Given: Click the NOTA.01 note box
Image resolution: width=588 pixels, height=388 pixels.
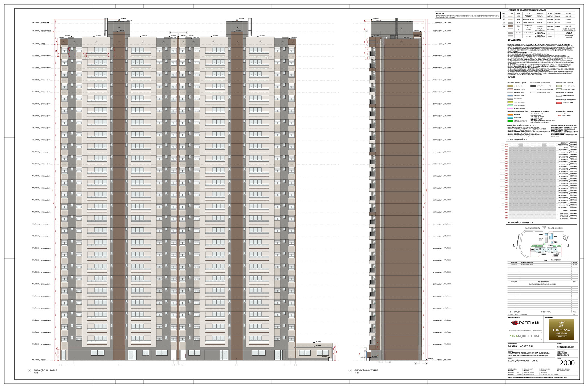Looking at the screenshot, I should coord(467,15).
